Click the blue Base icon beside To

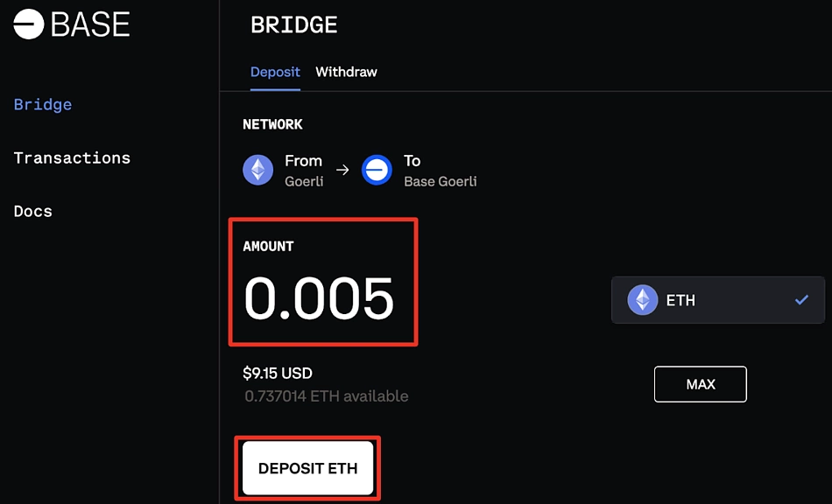(377, 170)
